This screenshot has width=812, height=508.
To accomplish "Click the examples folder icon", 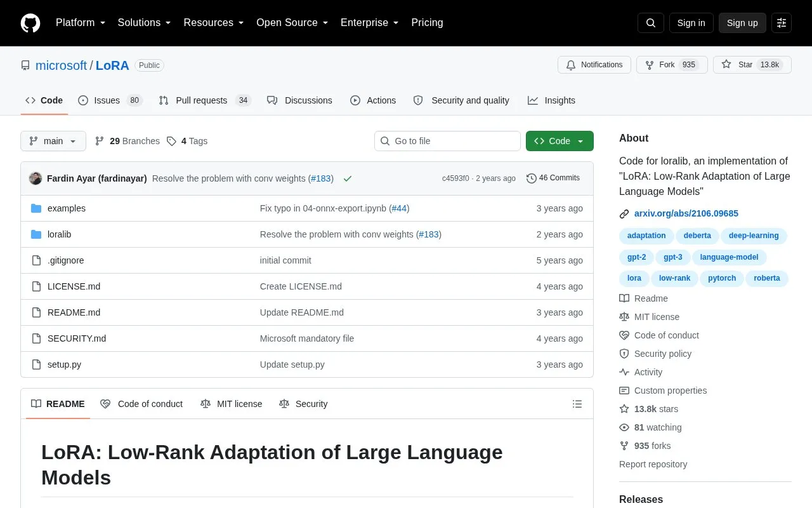I will 36,208.
